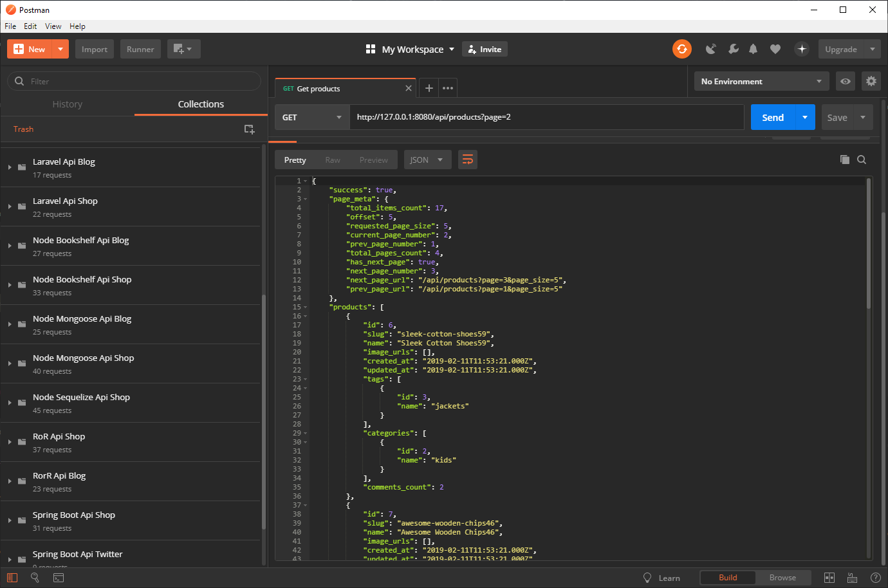Click the Learn lightbulb button
Image resolution: width=888 pixels, height=588 pixels.
click(661, 578)
